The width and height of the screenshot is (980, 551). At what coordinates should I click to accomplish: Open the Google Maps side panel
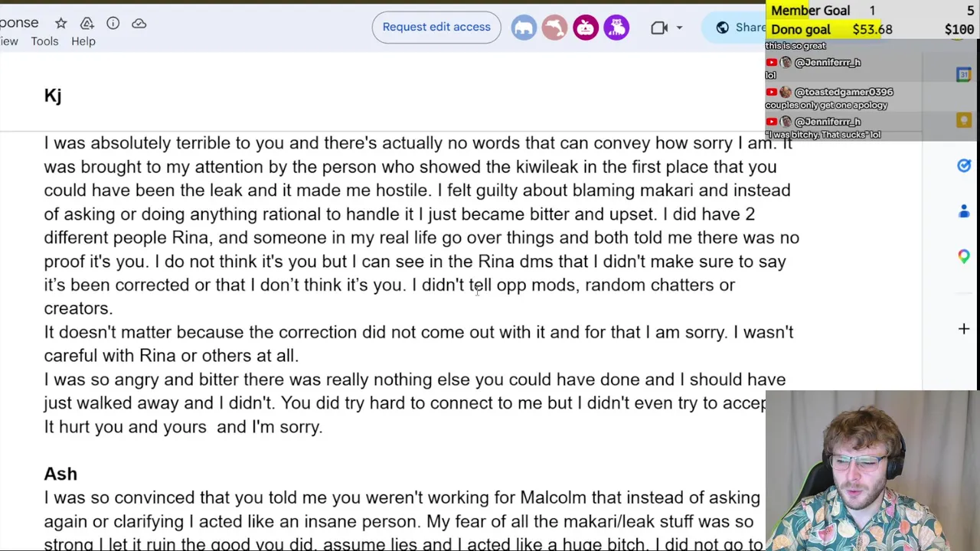(x=964, y=257)
